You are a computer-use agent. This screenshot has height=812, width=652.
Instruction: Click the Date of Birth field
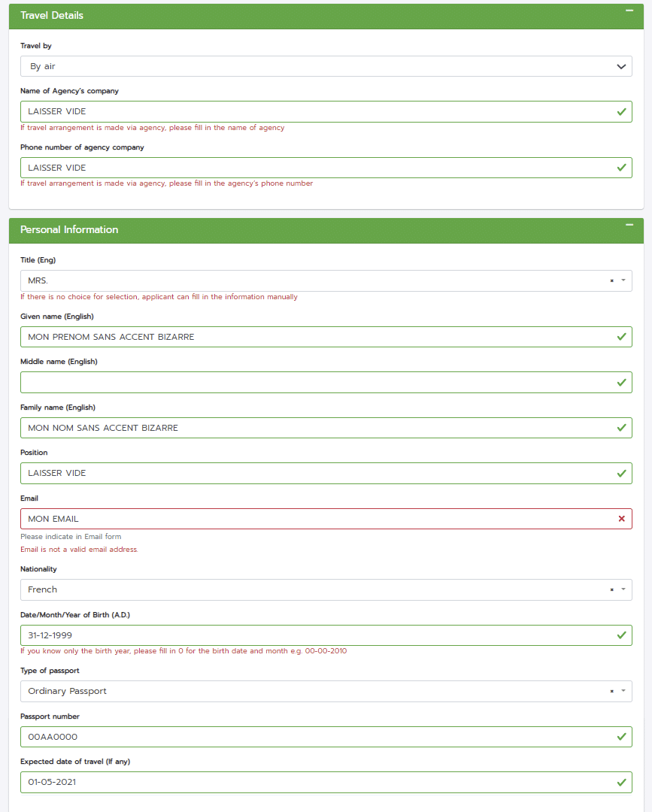tap(326, 635)
